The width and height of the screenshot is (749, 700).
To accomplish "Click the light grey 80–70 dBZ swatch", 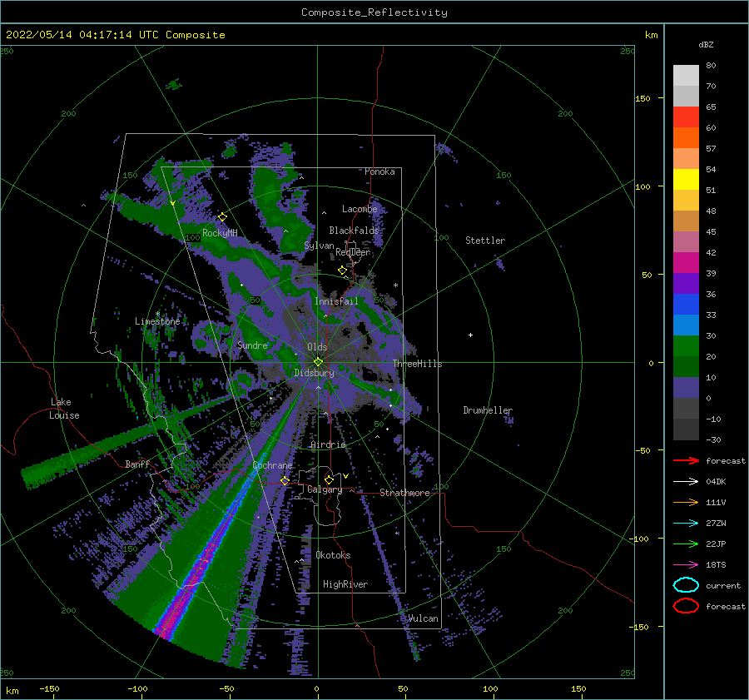I will coord(686,75).
